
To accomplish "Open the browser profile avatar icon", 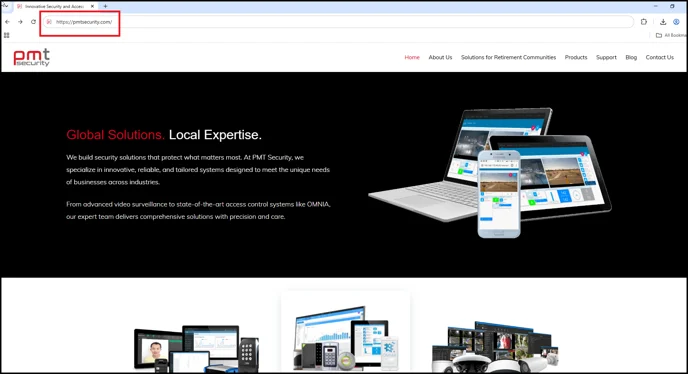I will coord(676,22).
